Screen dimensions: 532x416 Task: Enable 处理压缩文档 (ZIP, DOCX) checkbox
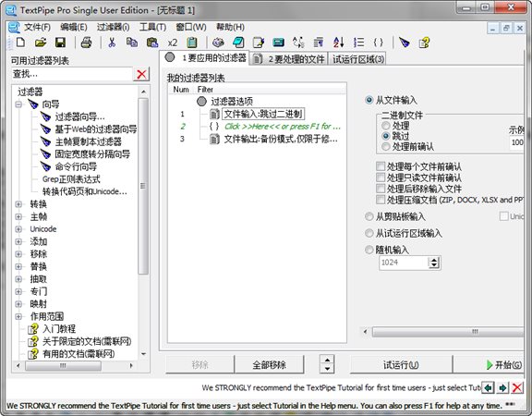point(381,200)
